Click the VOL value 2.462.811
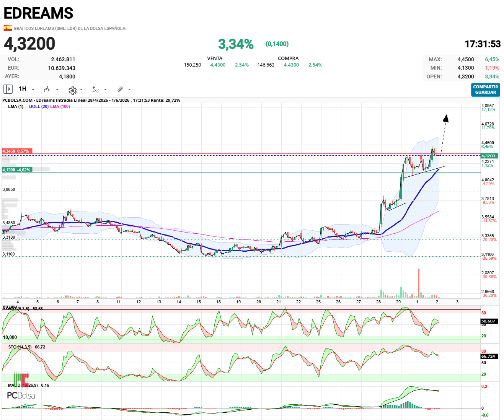 (63, 59)
